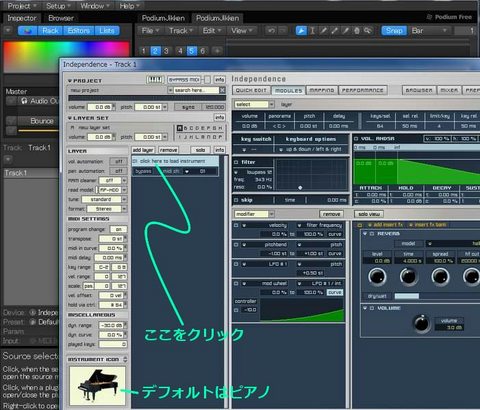Collapse the PROJECT section triangle
Screen dimensions: 480x410
pyautogui.click(x=70, y=81)
